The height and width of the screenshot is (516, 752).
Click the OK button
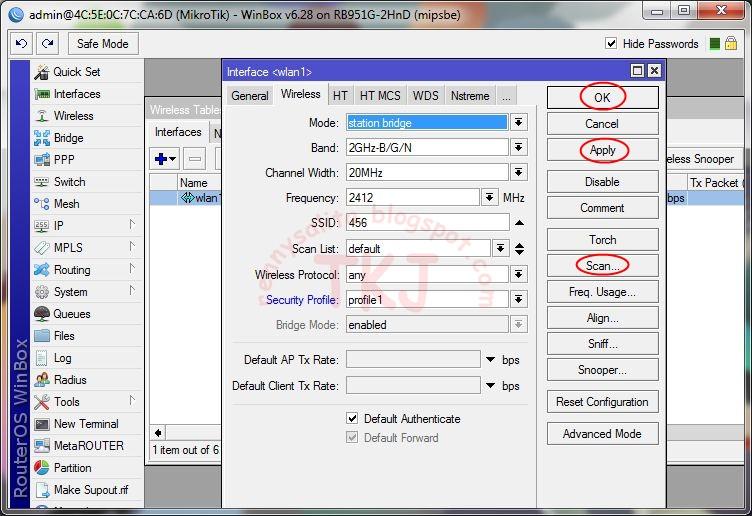(602, 97)
